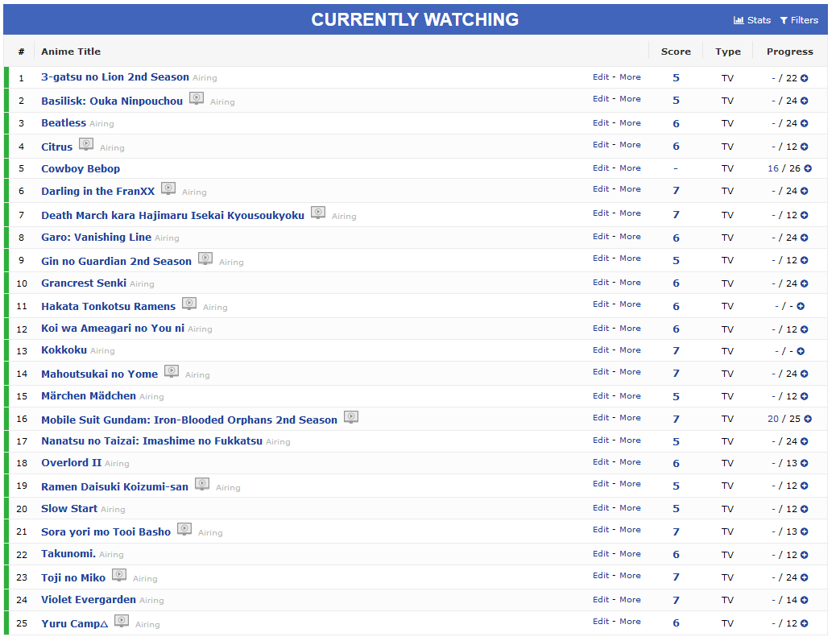This screenshot has height=641, width=840.
Task: Set the empty score for Cowboy Bebop
Action: pyautogui.click(x=676, y=168)
